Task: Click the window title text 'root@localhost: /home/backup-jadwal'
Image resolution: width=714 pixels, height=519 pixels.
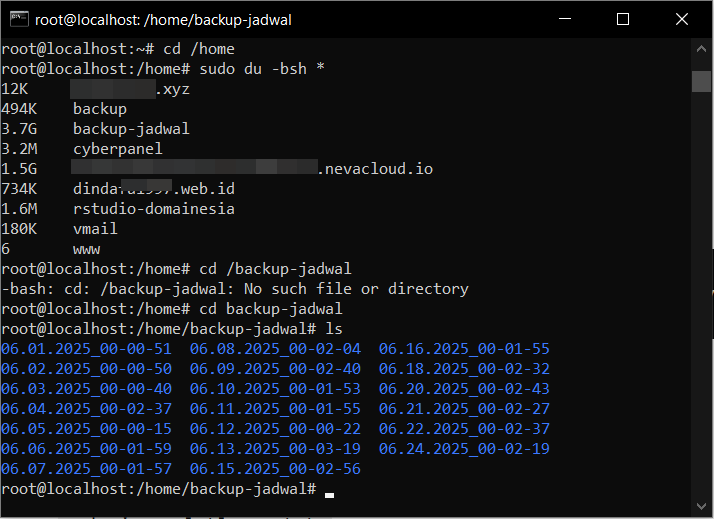Action: [163, 20]
